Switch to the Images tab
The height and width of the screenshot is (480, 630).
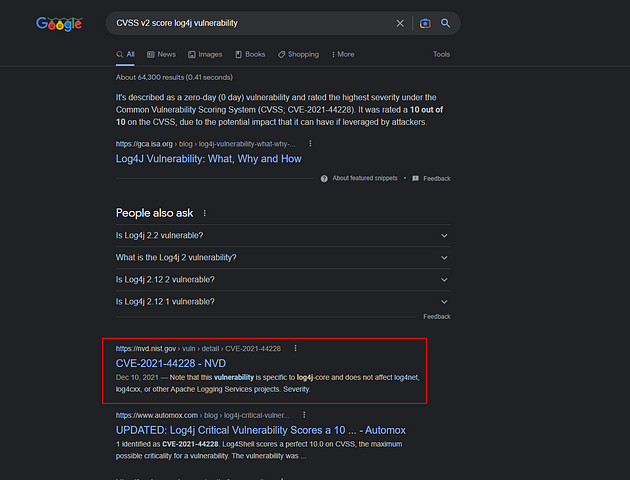click(x=205, y=54)
